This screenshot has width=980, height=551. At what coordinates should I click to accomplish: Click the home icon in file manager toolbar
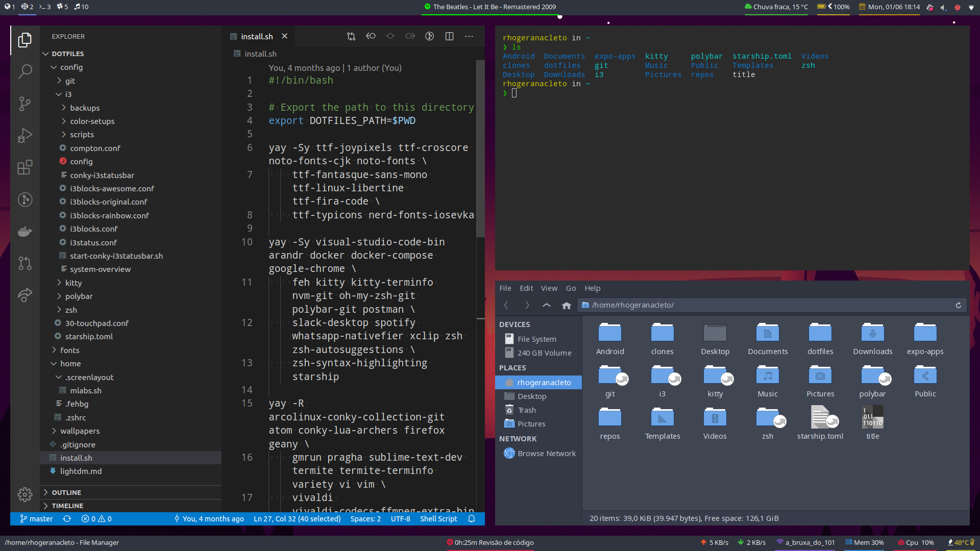click(x=566, y=305)
